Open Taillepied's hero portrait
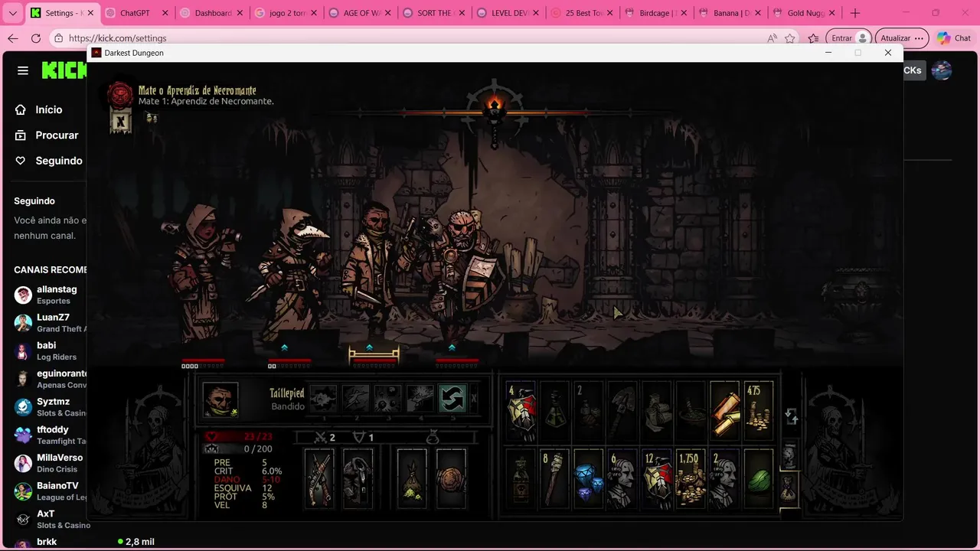Viewport: 980px width, 551px height. click(x=220, y=399)
